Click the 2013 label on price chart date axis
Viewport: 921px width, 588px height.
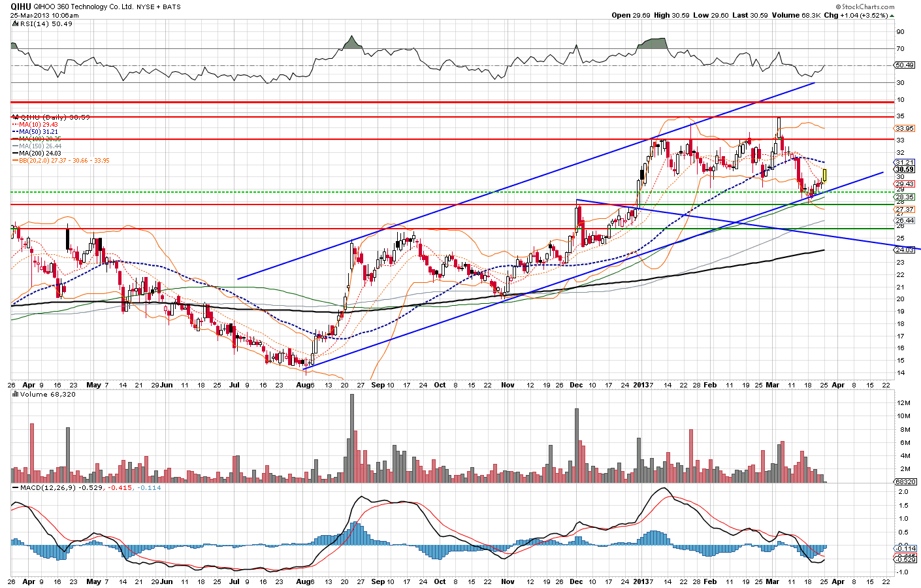coord(641,385)
